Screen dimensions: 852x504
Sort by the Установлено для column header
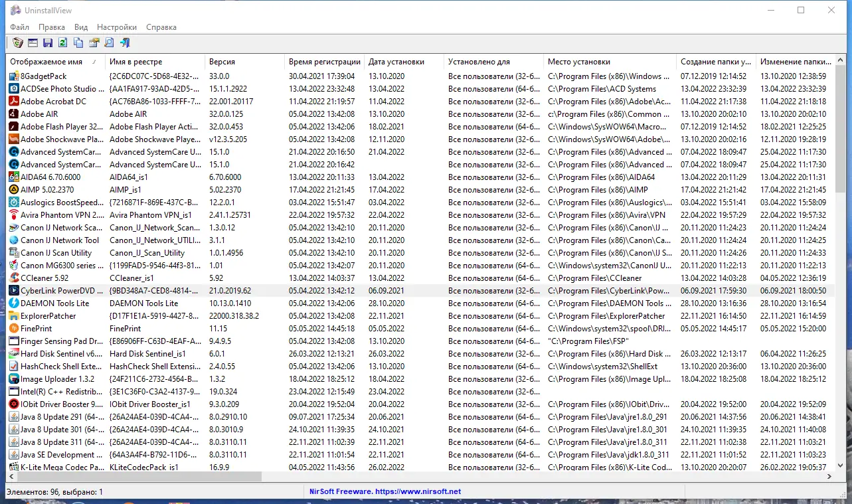click(x=494, y=62)
